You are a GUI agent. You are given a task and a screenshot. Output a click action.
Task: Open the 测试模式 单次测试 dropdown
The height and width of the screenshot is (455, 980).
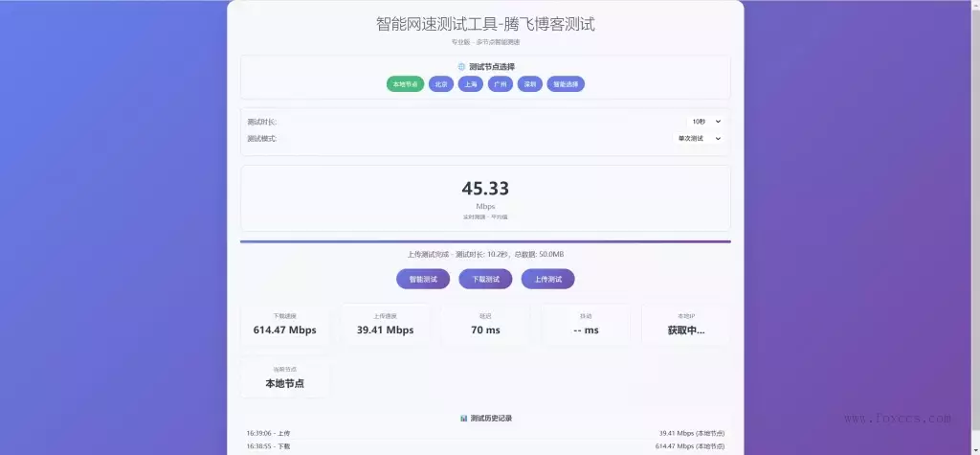(x=699, y=138)
